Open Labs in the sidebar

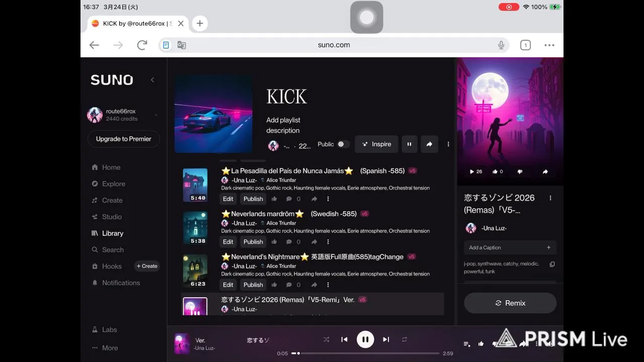104,330
